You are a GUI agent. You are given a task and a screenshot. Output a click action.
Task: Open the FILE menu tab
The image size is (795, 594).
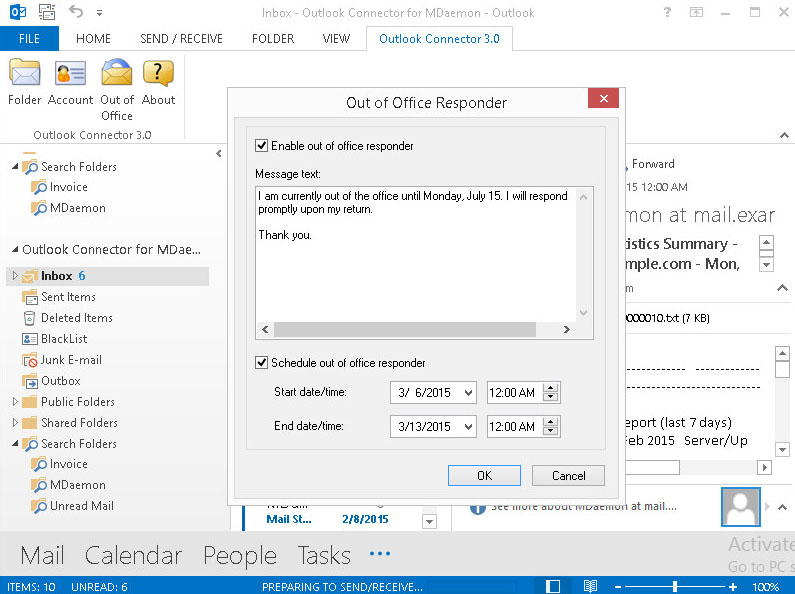pyautogui.click(x=29, y=39)
